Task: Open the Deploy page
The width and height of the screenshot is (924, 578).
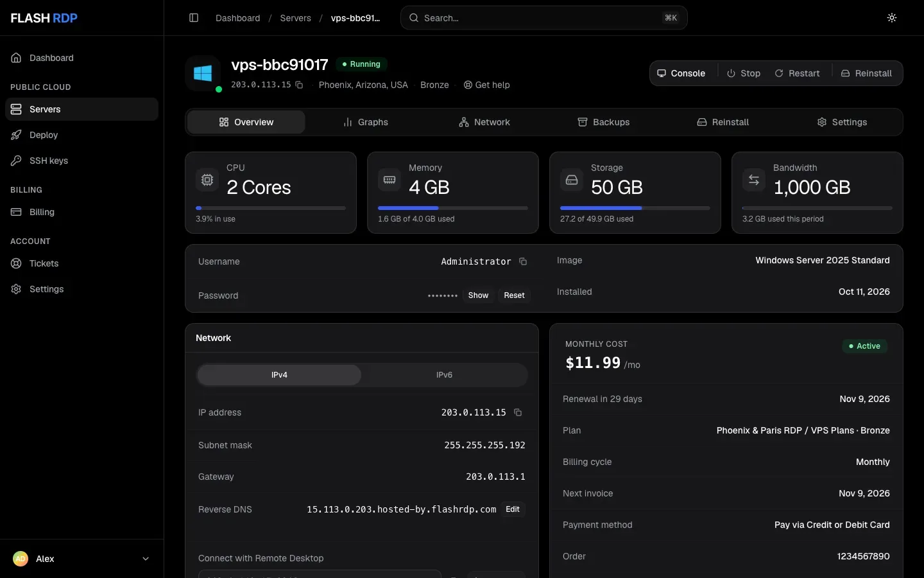Action: click(81, 135)
